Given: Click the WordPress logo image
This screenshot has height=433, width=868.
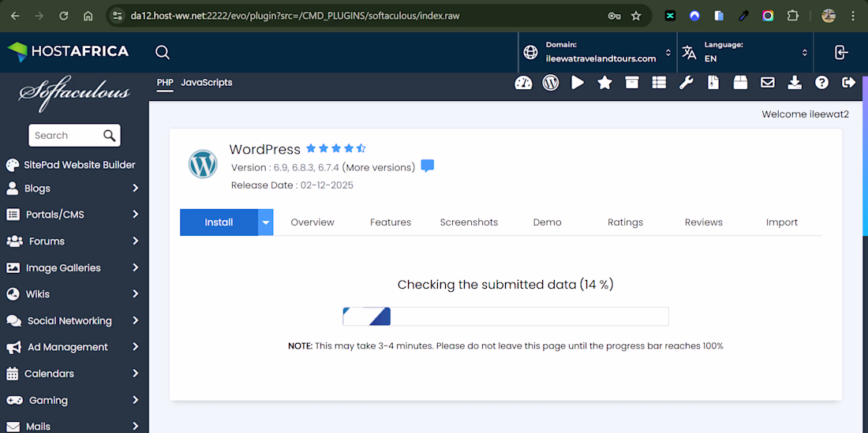Looking at the screenshot, I should click(x=203, y=164).
